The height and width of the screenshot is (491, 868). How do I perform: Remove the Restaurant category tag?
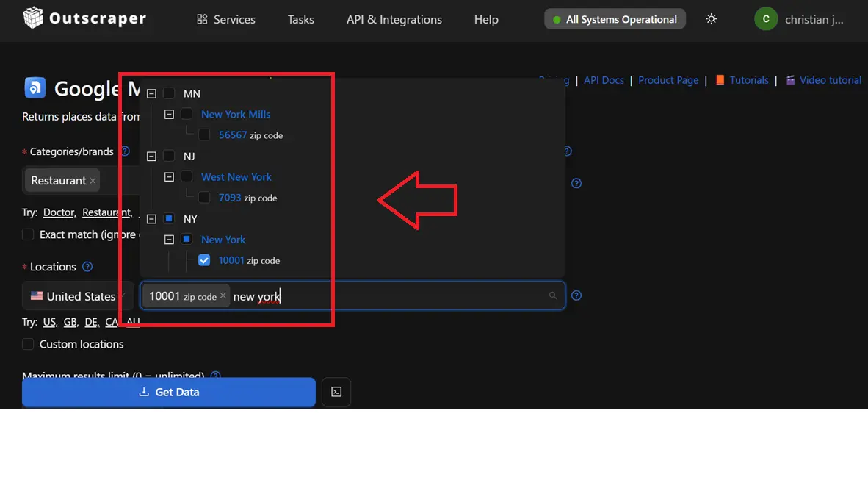(93, 181)
